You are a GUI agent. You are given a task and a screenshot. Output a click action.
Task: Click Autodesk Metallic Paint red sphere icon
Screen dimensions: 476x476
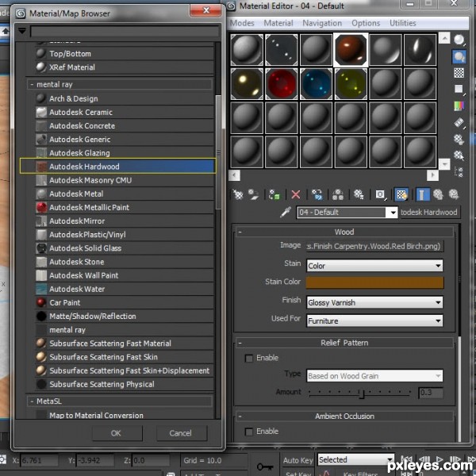click(x=41, y=207)
